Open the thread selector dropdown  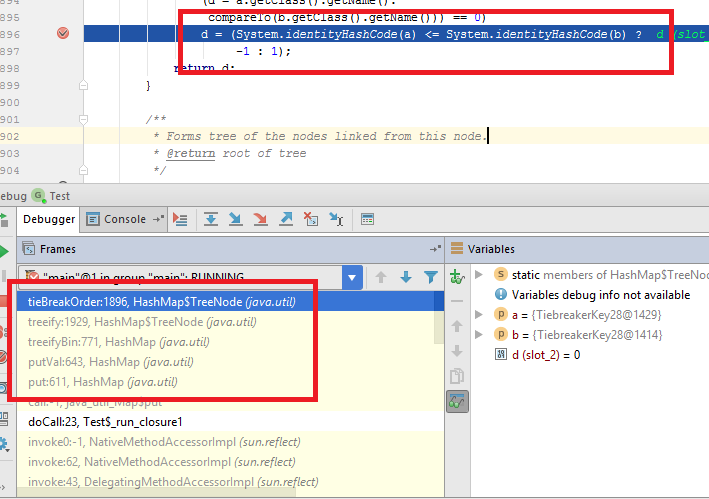(352, 277)
